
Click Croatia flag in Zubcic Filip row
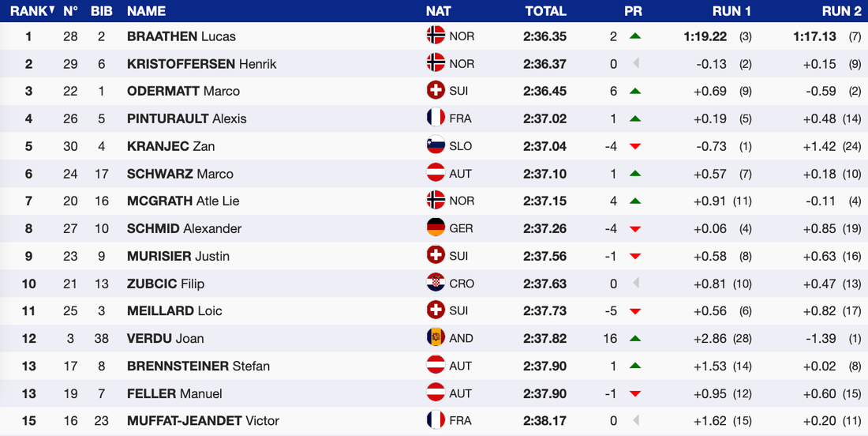[x=436, y=284]
